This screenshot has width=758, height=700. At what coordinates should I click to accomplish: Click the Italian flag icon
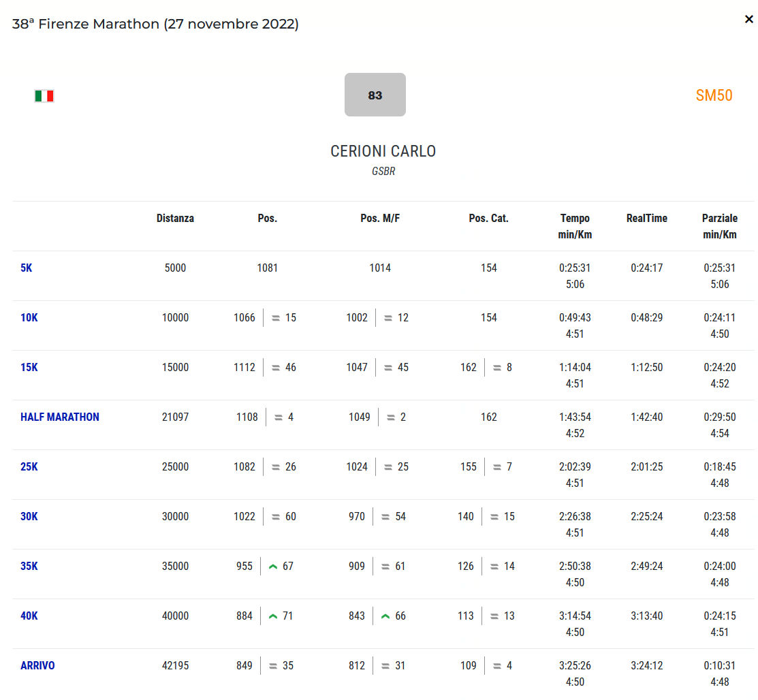[x=44, y=96]
